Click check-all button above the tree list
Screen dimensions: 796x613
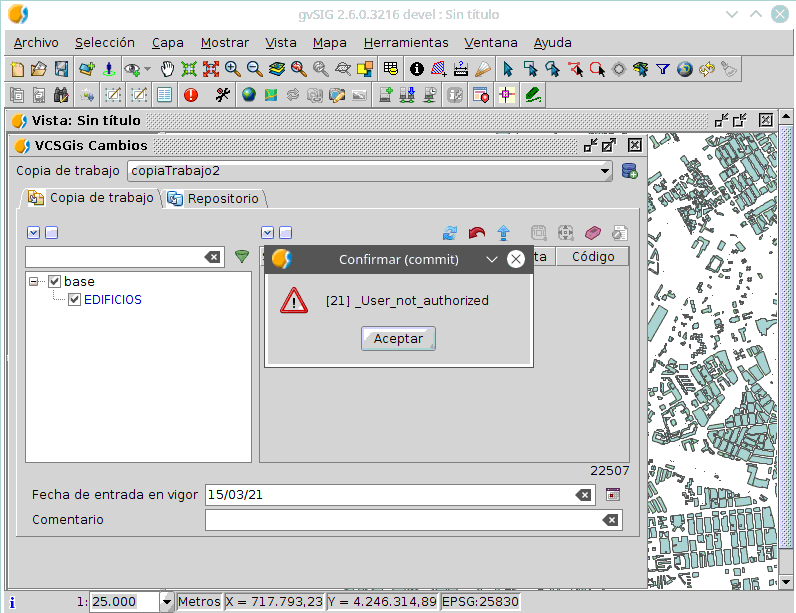[x=34, y=232]
